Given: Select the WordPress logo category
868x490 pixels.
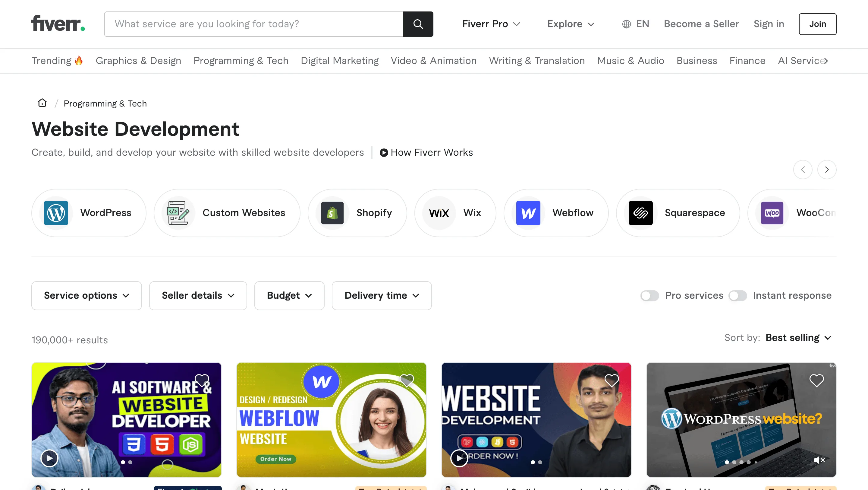Looking at the screenshot, I should pos(56,213).
